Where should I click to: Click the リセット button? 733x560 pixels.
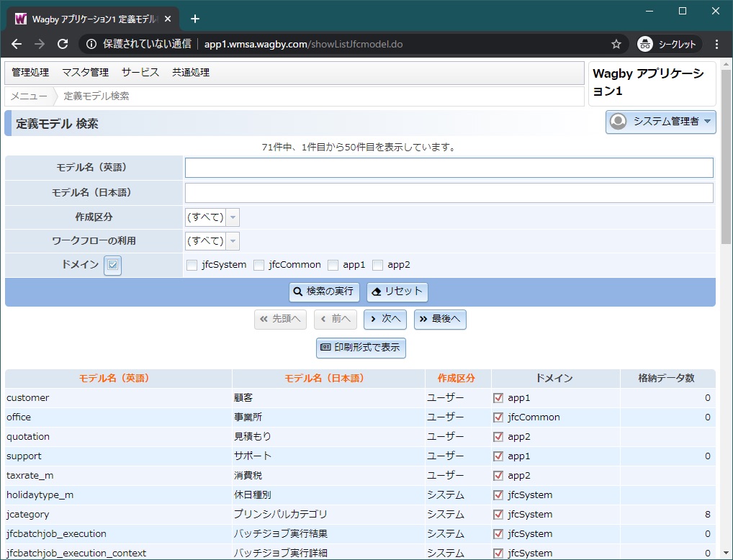(397, 292)
